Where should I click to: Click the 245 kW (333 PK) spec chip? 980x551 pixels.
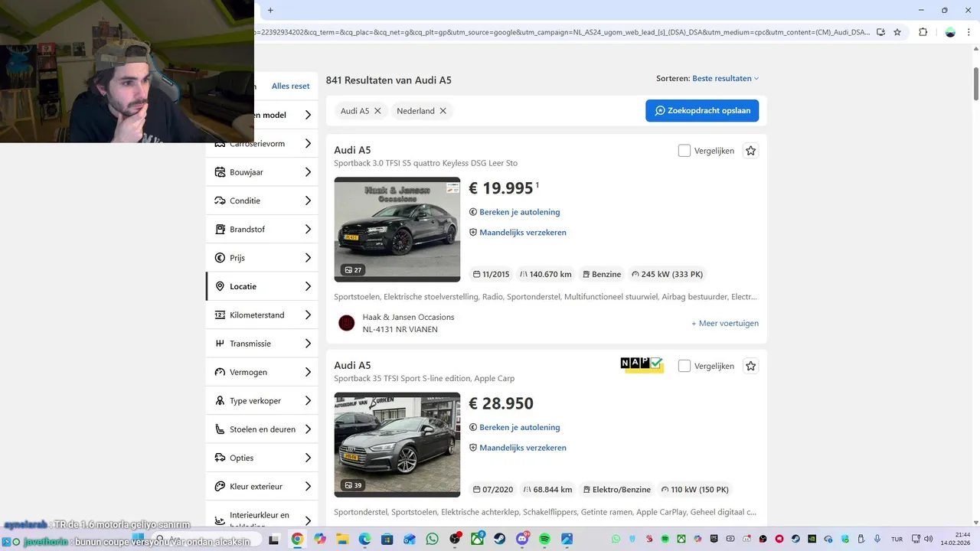coord(667,274)
